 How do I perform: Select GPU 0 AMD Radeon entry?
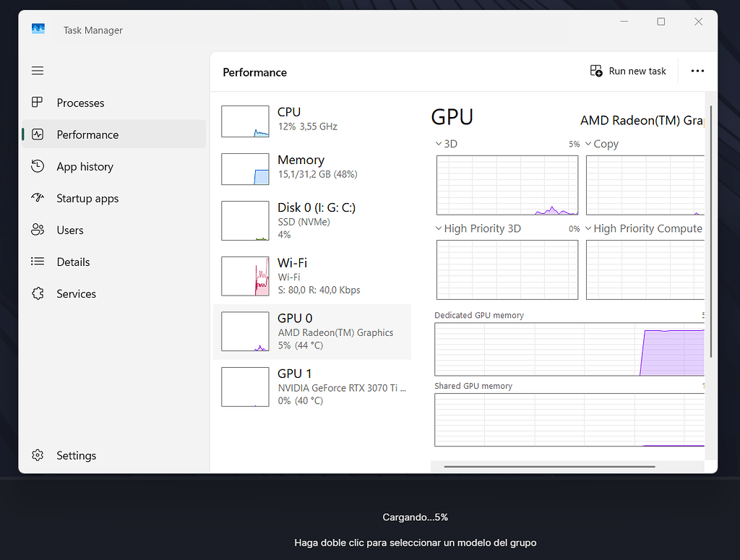312,332
